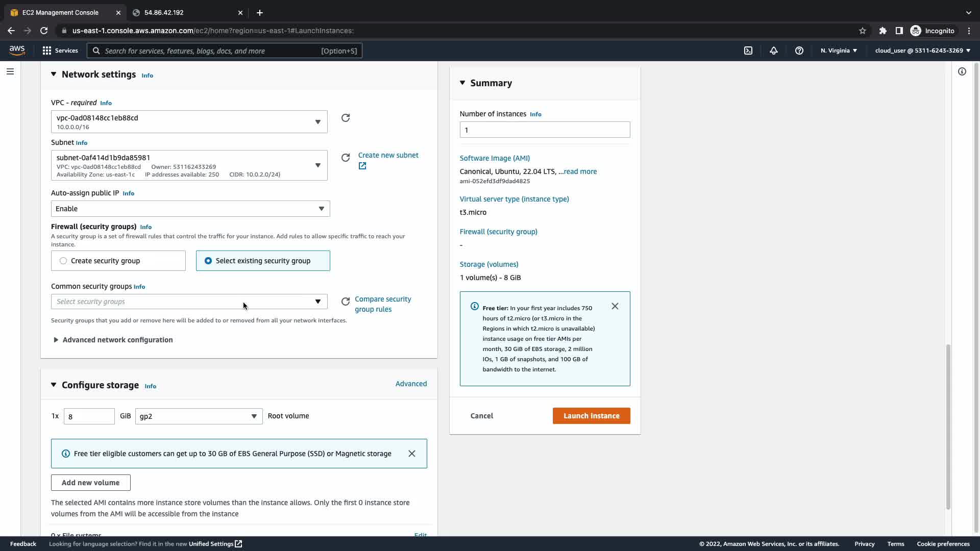Image resolution: width=980 pixels, height=551 pixels.
Task: Refresh the subnet list
Action: click(346, 158)
